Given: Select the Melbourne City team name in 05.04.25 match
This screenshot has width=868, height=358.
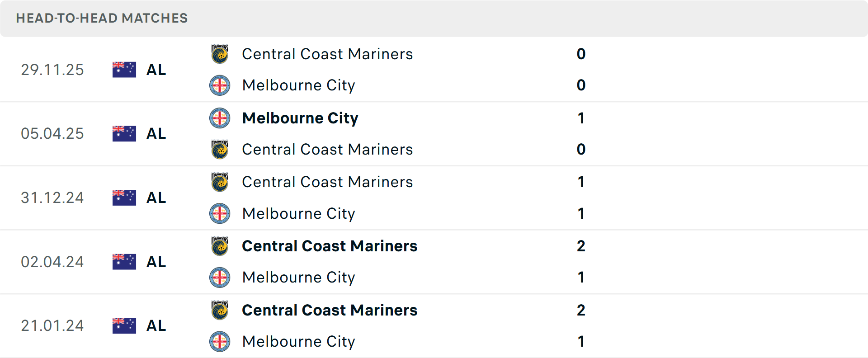Looking at the screenshot, I should [x=300, y=118].
